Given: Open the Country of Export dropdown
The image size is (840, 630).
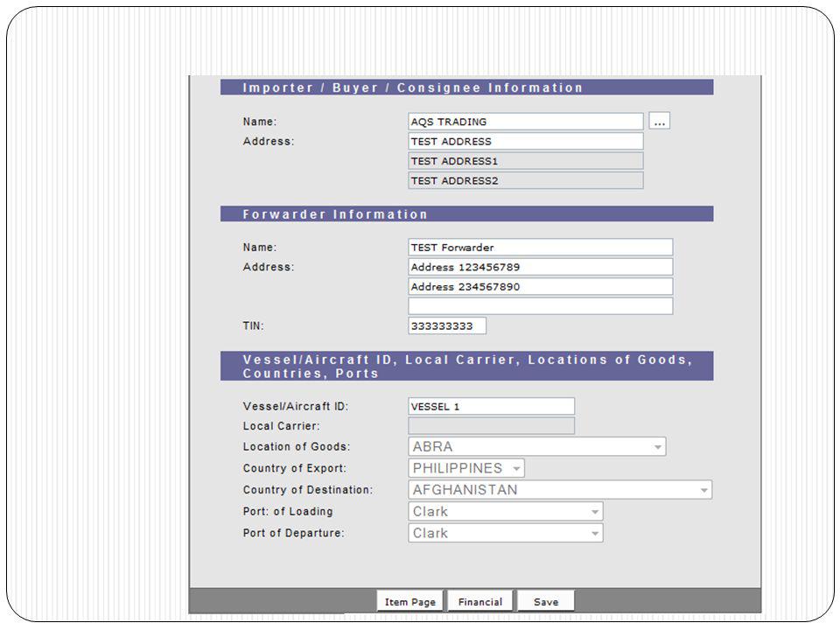Looking at the screenshot, I should coord(466,467).
